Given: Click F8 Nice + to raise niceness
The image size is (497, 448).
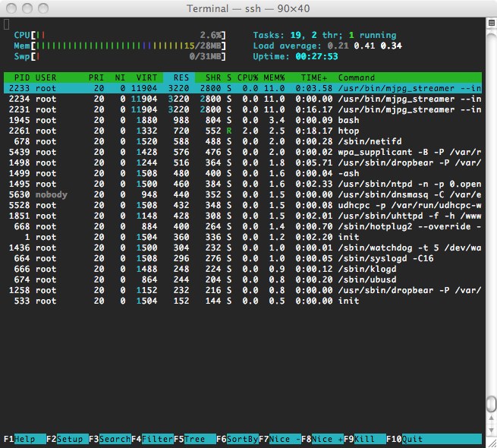Looking at the screenshot, I should pyautogui.click(x=322, y=439).
